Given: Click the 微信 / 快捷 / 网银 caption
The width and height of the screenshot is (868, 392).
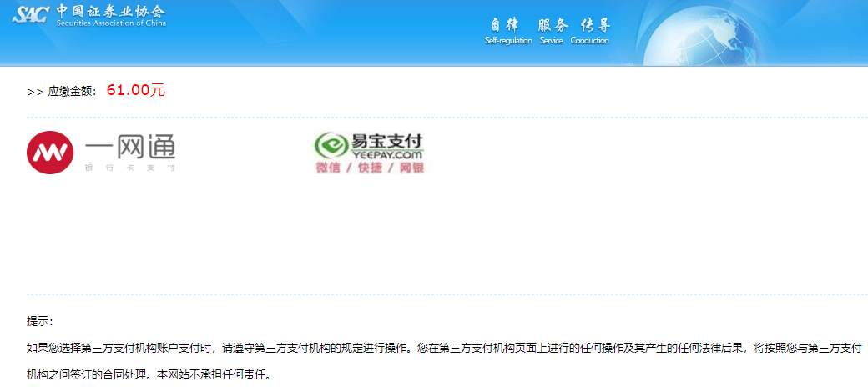Looking at the screenshot, I should tap(370, 168).
